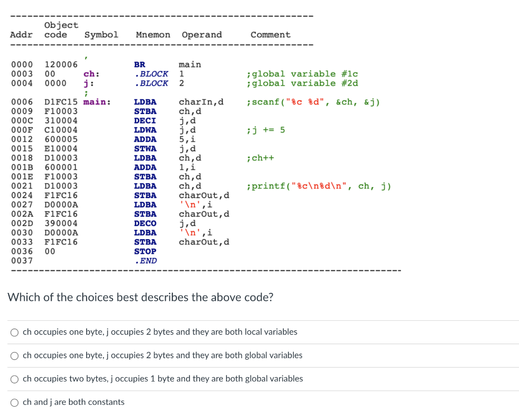
Task: Click the Symbol column header
Action: (101, 34)
